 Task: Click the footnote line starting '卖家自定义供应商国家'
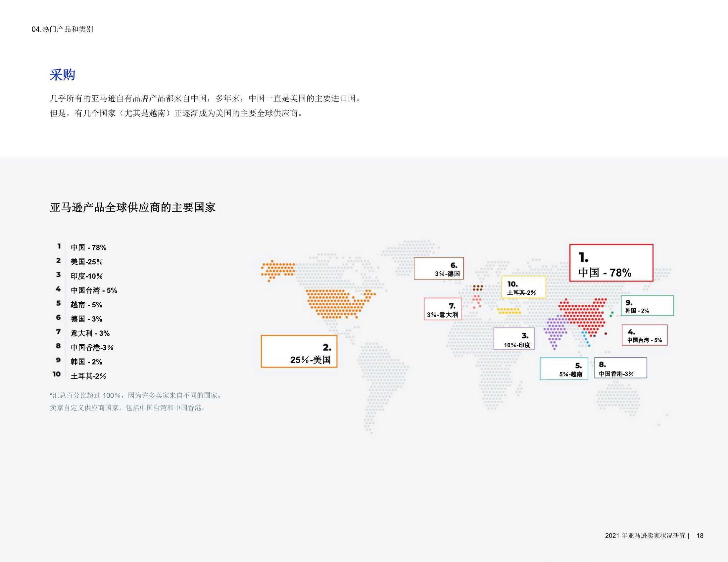pyautogui.click(x=128, y=408)
